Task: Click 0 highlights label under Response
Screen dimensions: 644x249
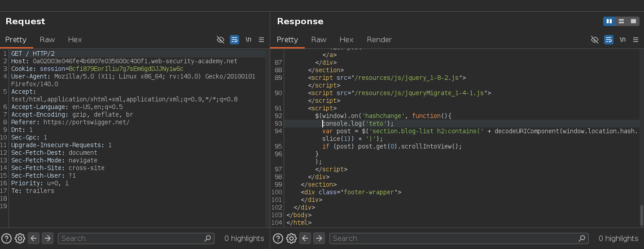Action: point(618,238)
